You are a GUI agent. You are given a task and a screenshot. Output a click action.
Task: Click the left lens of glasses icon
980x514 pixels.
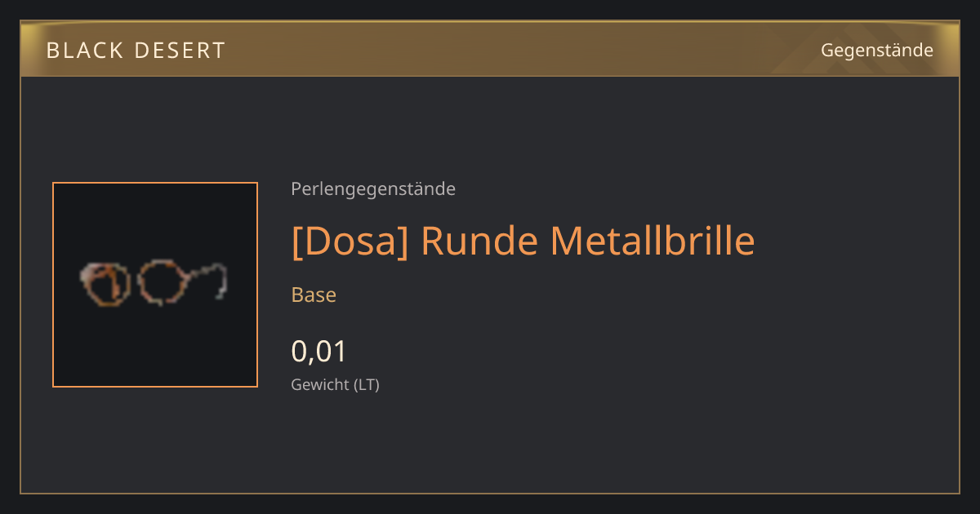tap(106, 284)
